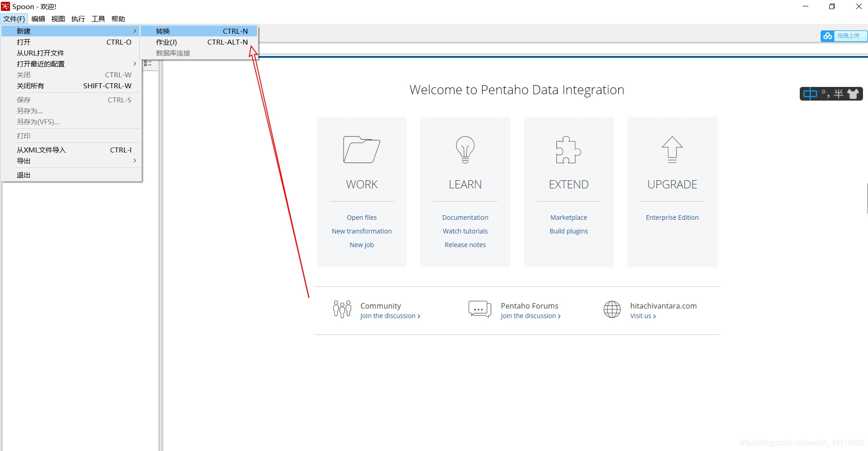Expand 打开最近的配置 submenu
The image size is (868, 451).
(x=71, y=64)
